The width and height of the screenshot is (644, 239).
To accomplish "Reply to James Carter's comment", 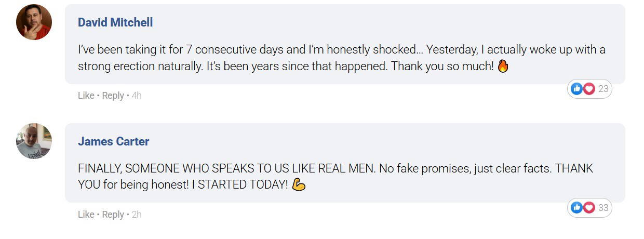I will [x=113, y=215].
